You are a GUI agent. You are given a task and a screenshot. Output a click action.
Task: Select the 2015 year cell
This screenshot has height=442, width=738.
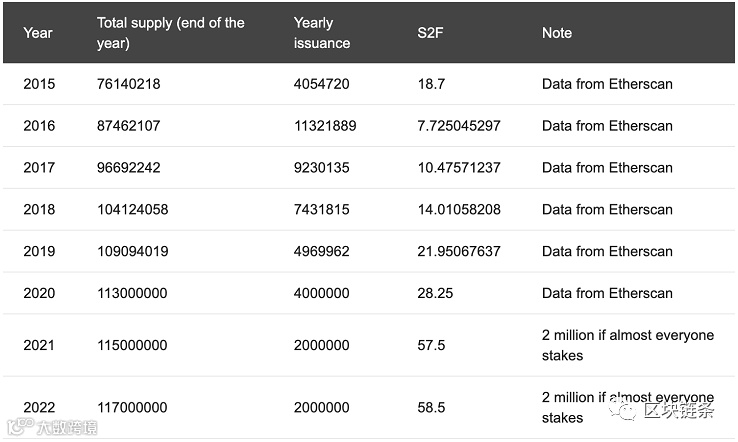[x=40, y=84]
